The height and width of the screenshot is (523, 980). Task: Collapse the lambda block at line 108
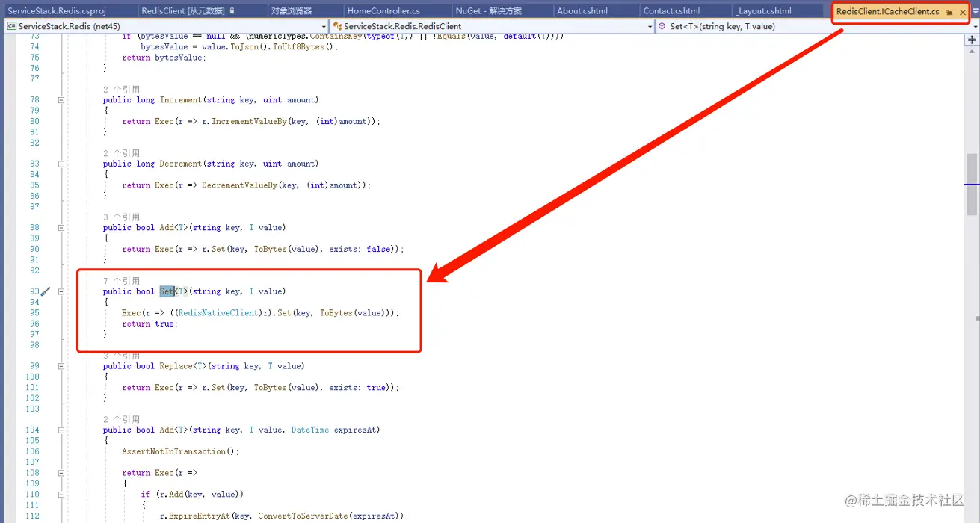[61, 473]
